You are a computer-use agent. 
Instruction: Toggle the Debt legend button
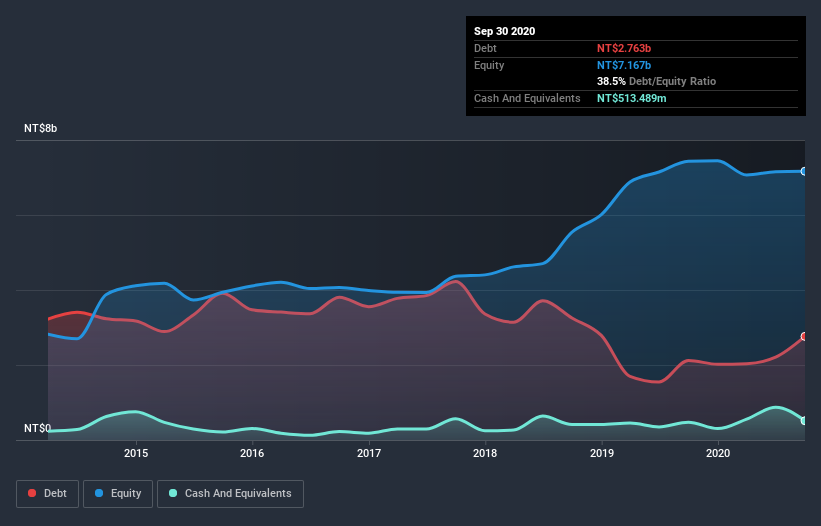point(47,494)
